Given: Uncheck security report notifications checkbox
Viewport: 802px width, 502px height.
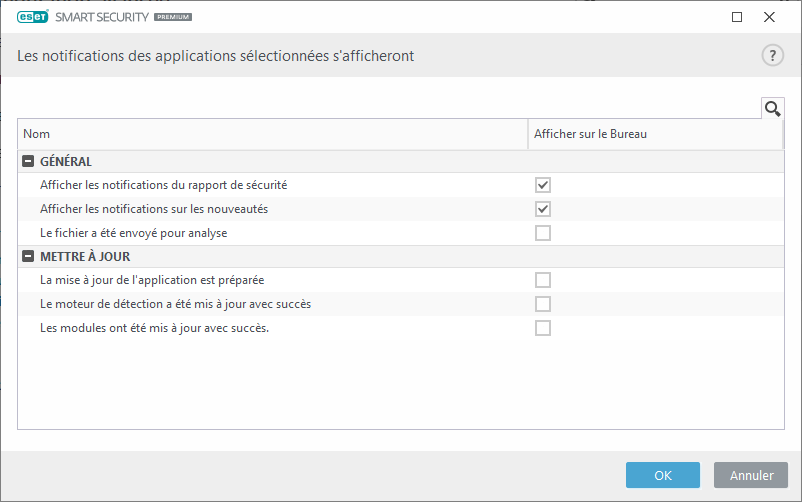Looking at the screenshot, I should pos(543,185).
